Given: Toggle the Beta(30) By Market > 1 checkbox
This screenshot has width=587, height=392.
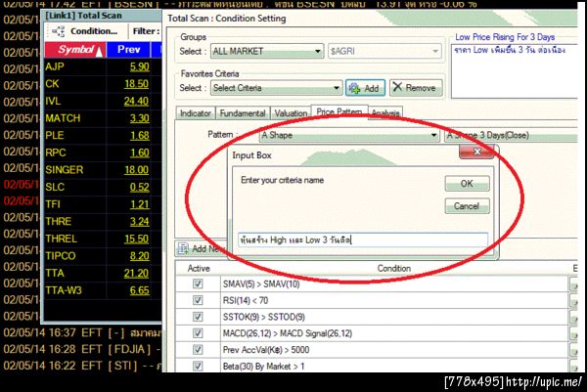Looking at the screenshot, I should pos(198,366).
